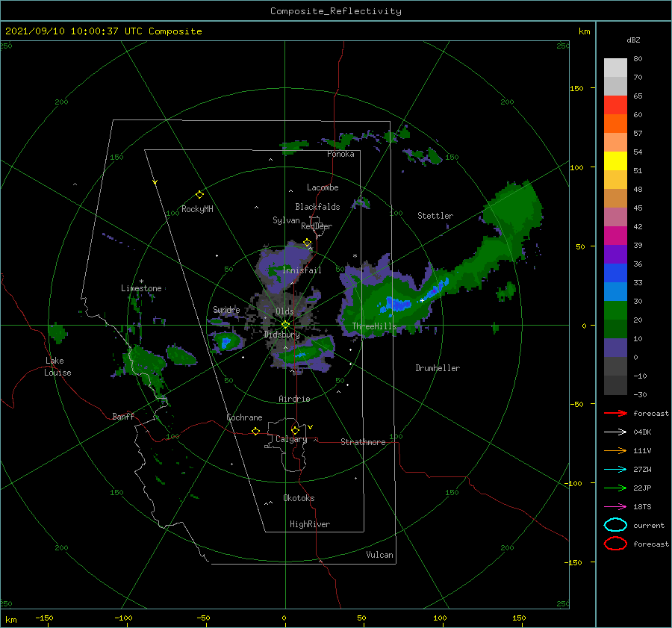Click the Stettler label
Viewport: 672px width, 628px height.
click(435, 216)
